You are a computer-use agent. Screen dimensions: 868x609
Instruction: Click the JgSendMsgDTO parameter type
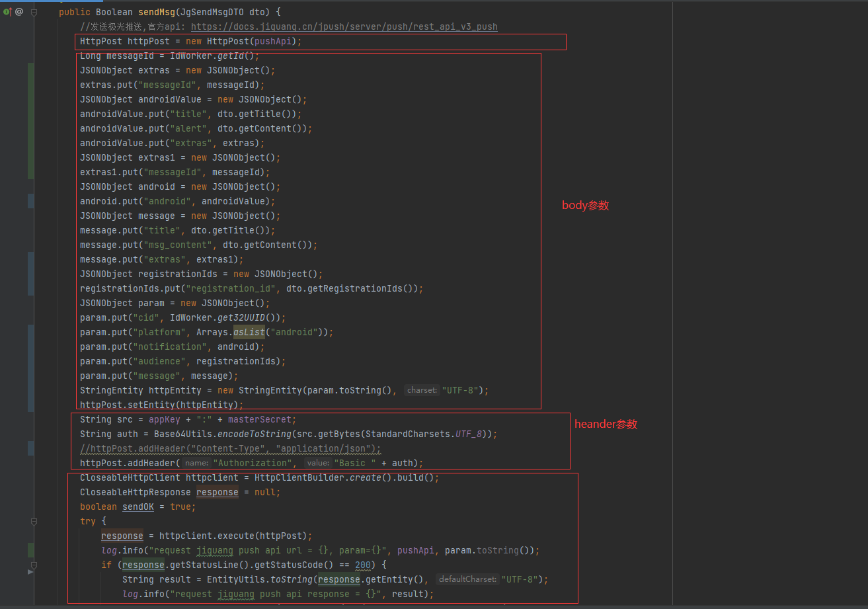click(x=212, y=12)
